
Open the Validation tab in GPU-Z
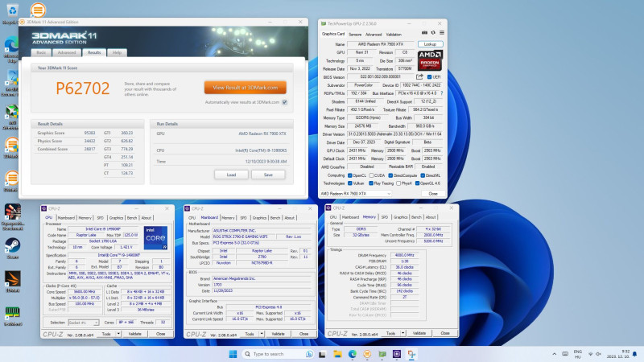[394, 35]
